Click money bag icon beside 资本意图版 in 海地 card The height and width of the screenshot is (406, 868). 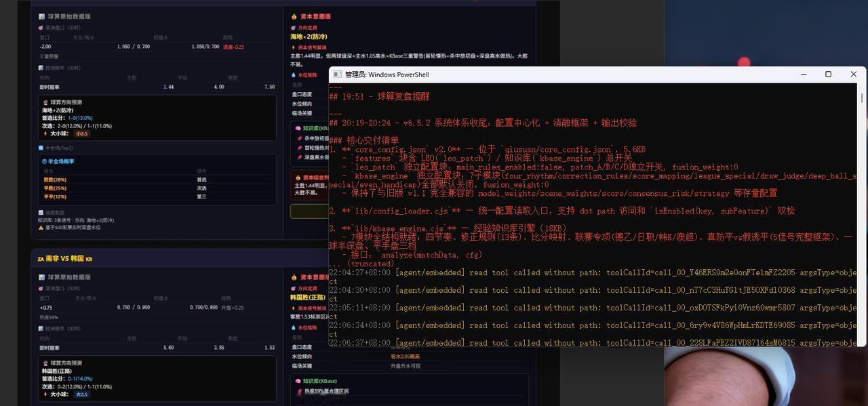[294, 16]
